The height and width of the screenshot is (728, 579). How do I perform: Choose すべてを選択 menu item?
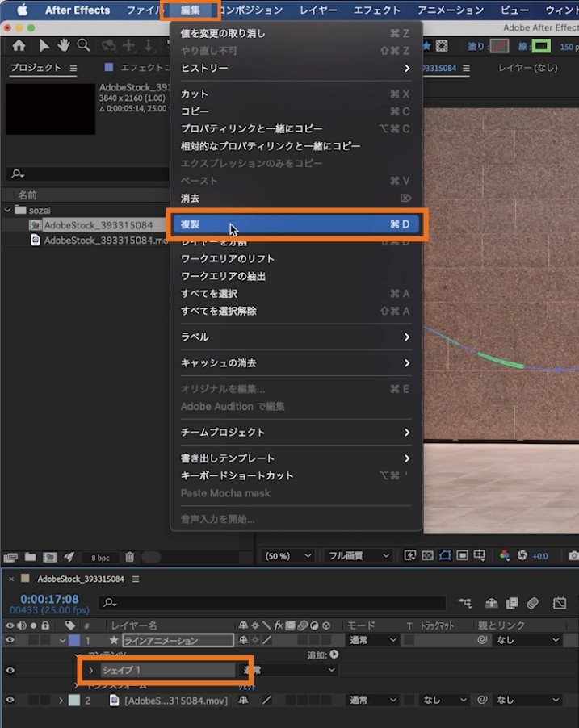pyautogui.click(x=296, y=294)
